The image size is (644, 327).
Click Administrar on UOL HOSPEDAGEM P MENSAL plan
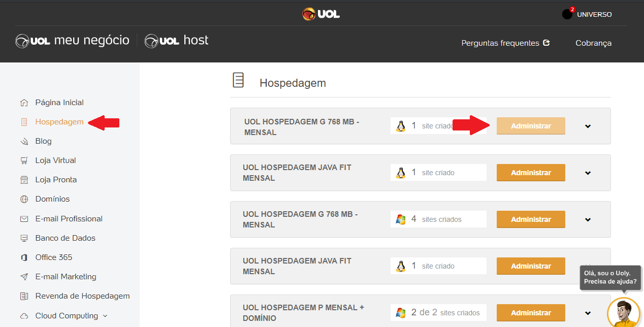pos(530,312)
